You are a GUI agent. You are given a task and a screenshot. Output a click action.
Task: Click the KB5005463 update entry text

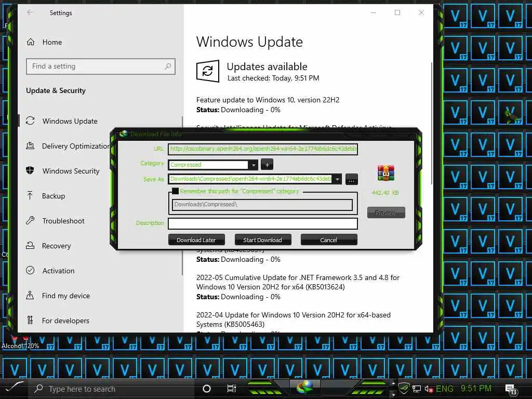(x=293, y=320)
